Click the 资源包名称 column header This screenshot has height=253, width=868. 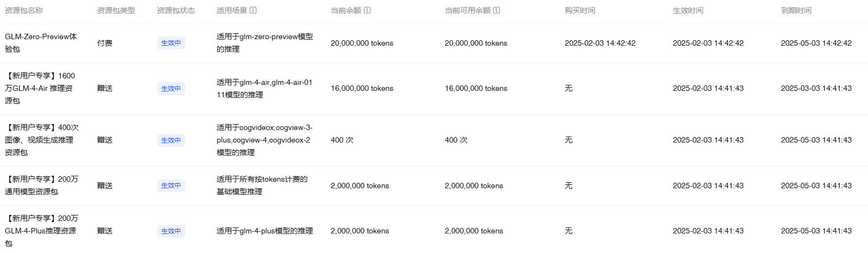pyautogui.click(x=24, y=10)
